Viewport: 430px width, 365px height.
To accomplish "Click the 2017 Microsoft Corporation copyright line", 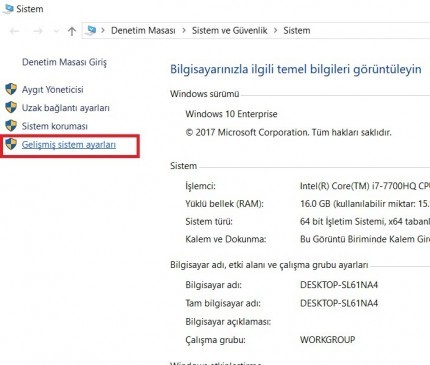I will click(288, 132).
